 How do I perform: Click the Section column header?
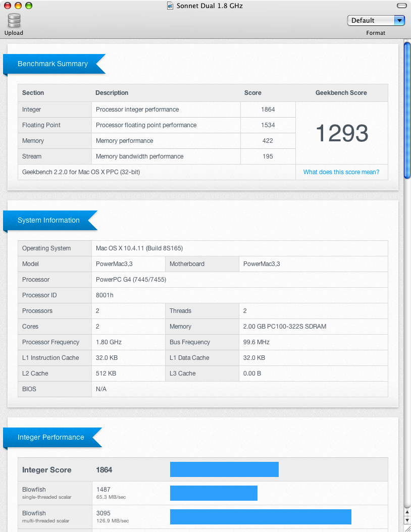click(33, 93)
